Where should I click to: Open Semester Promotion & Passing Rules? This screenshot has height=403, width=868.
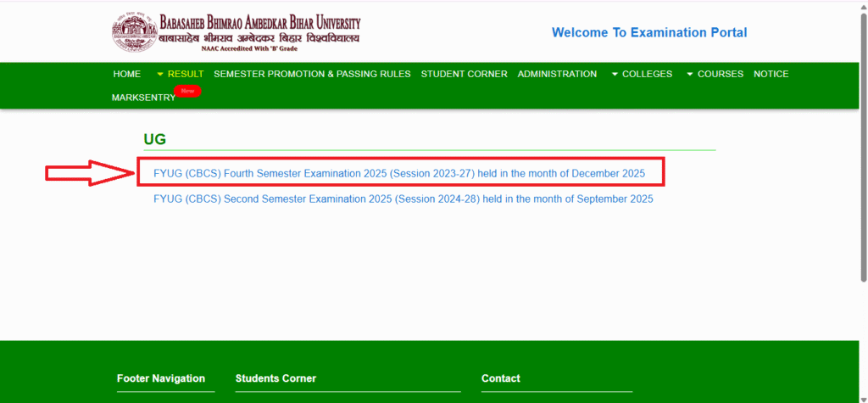point(312,75)
